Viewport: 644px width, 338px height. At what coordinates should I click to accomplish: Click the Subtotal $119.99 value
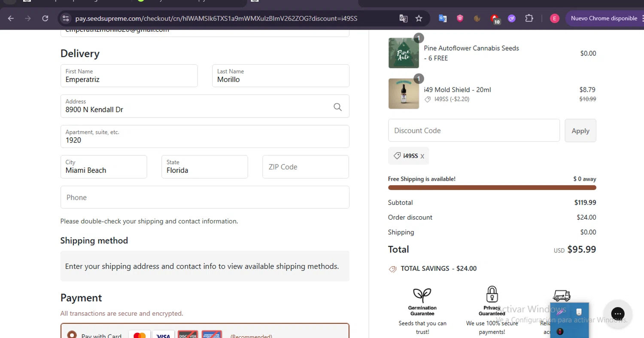click(585, 202)
